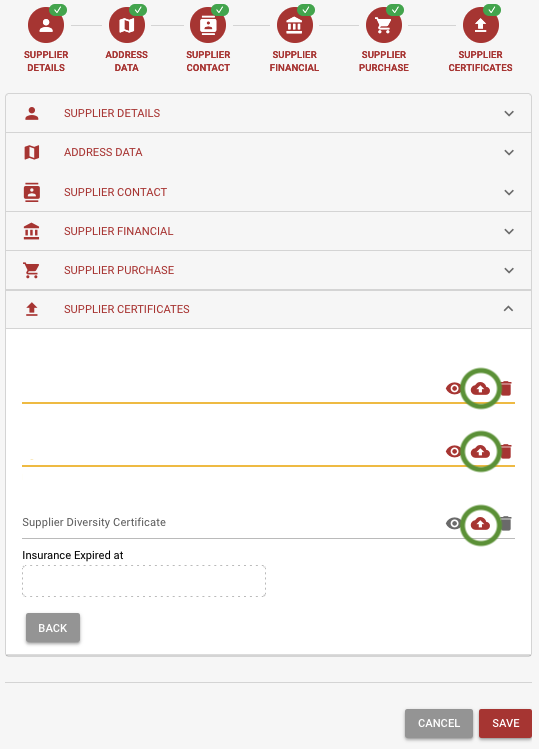The width and height of the screenshot is (539, 749).
Task: Click the Supplier Certificates upload step icon
Action: point(481,25)
